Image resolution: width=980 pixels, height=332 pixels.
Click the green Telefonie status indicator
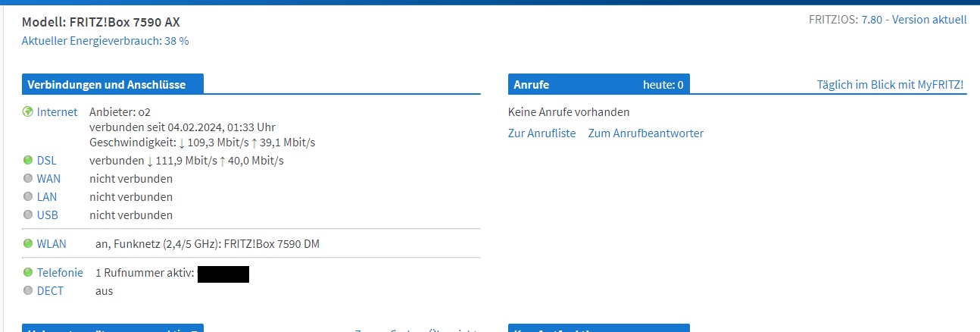(x=28, y=272)
